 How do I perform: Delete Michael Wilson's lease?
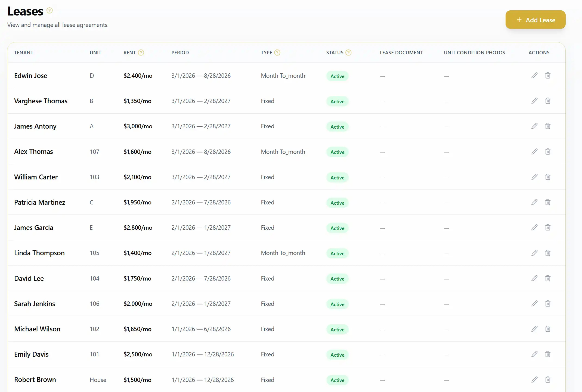548,329
